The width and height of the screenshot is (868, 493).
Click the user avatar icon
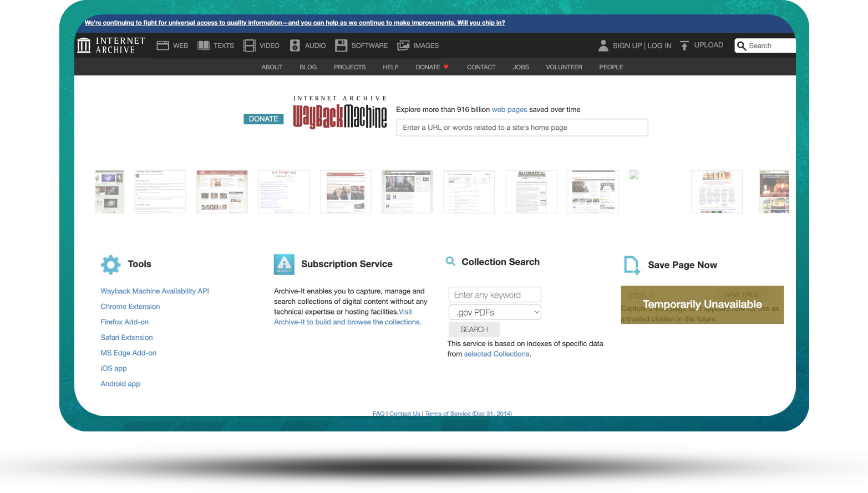coord(603,45)
